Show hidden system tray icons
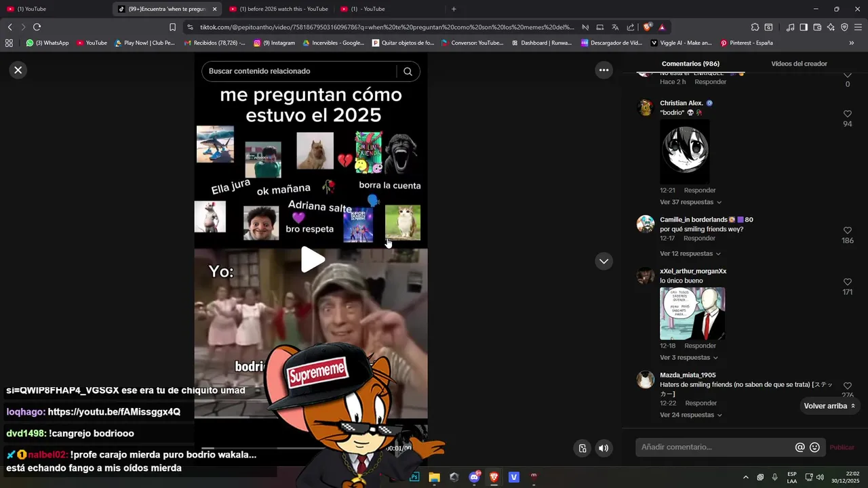 tap(746, 477)
